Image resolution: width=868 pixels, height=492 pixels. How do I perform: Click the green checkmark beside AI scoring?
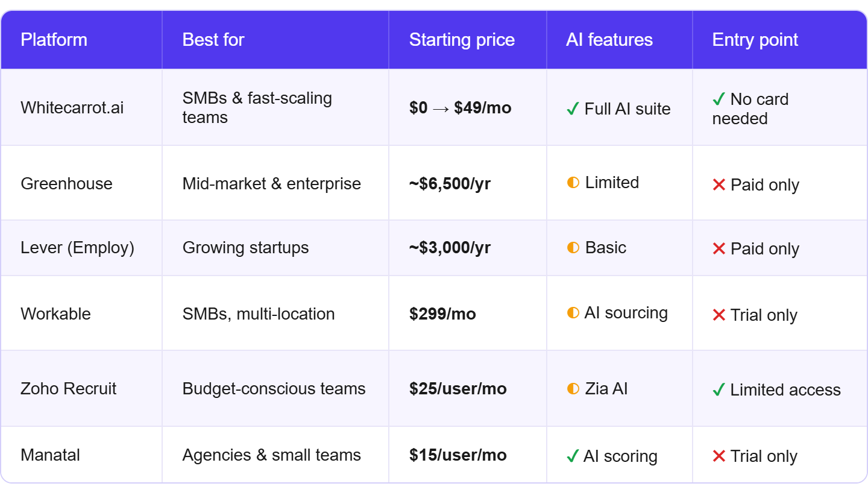pos(573,456)
